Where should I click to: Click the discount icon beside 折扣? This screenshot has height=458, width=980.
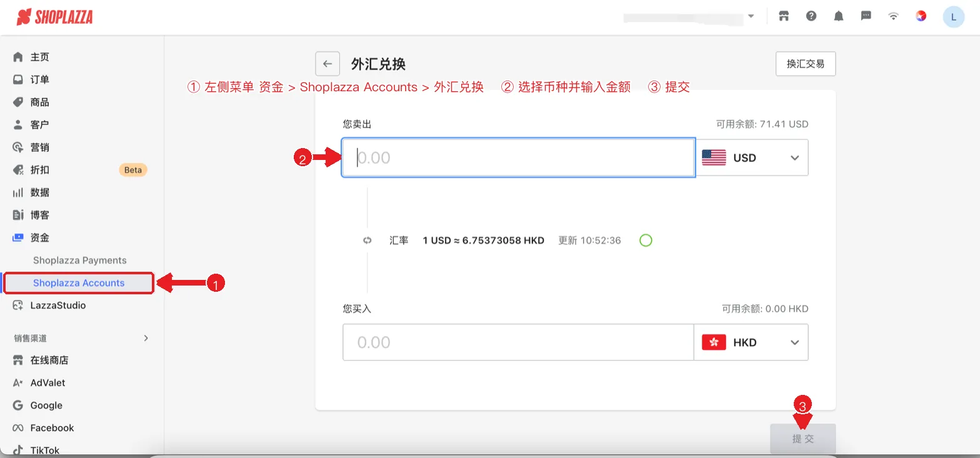click(x=18, y=170)
